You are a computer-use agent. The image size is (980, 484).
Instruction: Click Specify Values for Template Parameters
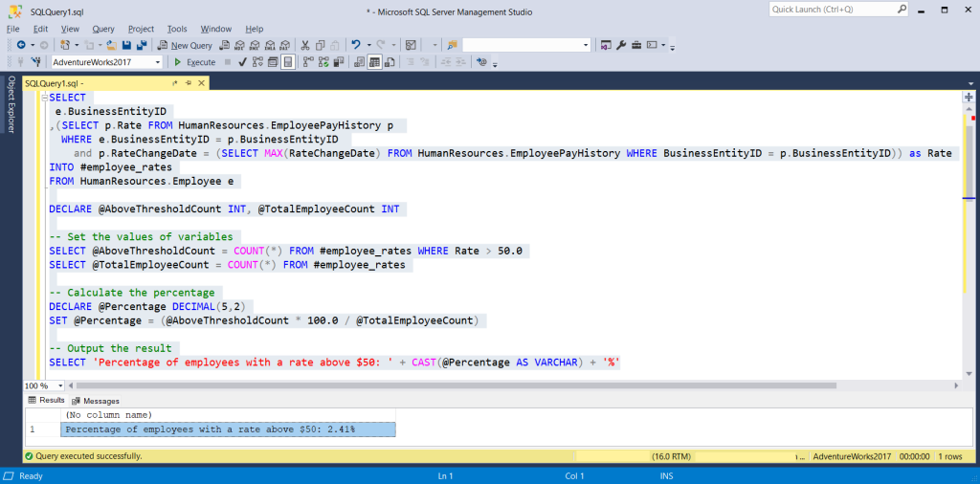tap(481, 62)
